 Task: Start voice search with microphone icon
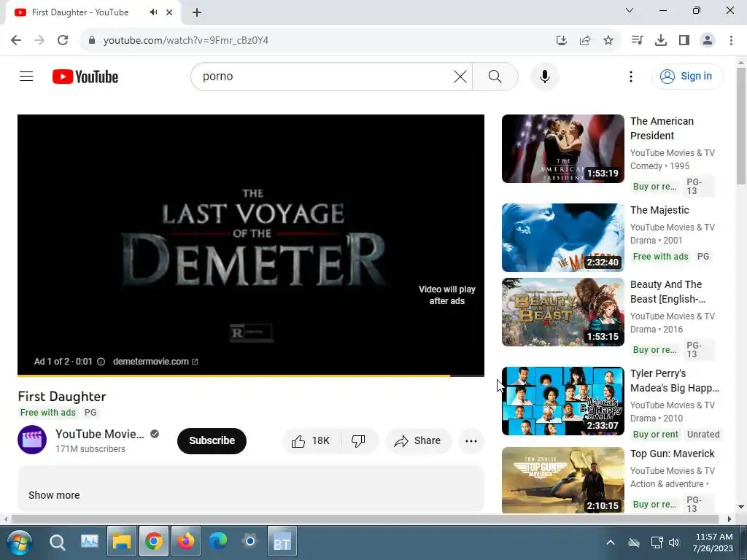[x=544, y=76]
